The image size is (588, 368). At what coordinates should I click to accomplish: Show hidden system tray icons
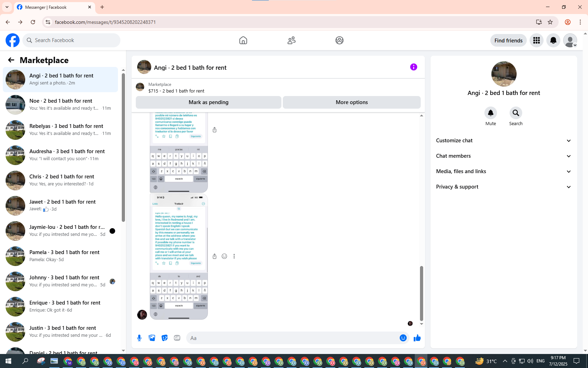[x=505, y=361]
